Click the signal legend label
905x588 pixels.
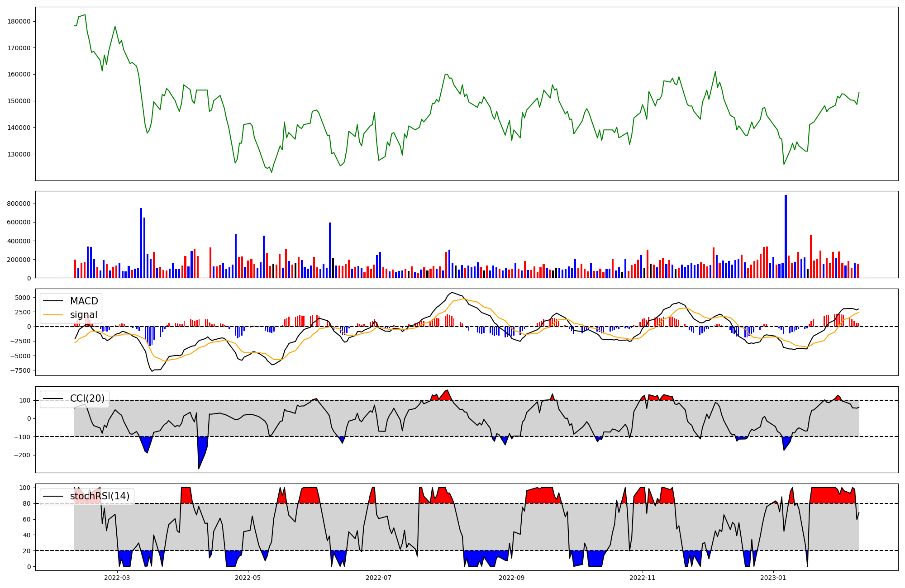pos(84,315)
